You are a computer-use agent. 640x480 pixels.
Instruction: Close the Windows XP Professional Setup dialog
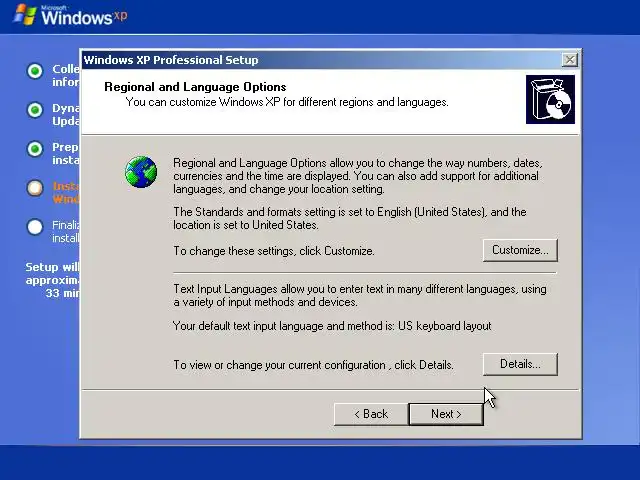point(569,60)
